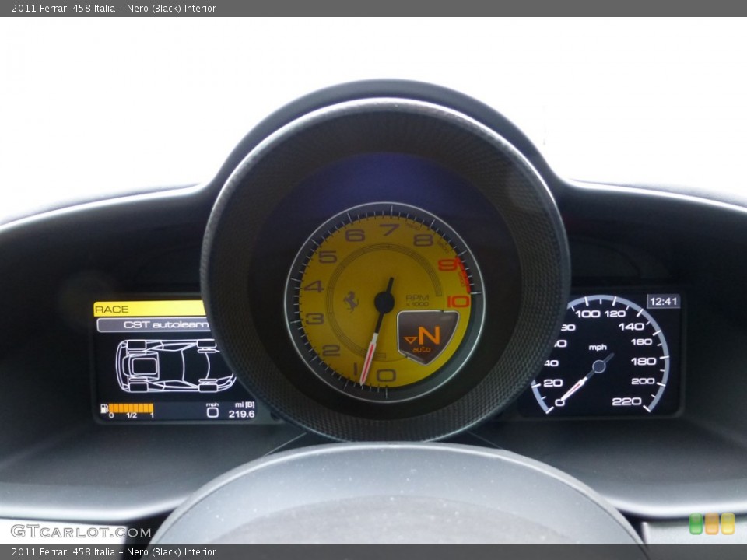Click the 100 mark on speedometer
Viewport: 747px width, 560px height.
click(588, 313)
